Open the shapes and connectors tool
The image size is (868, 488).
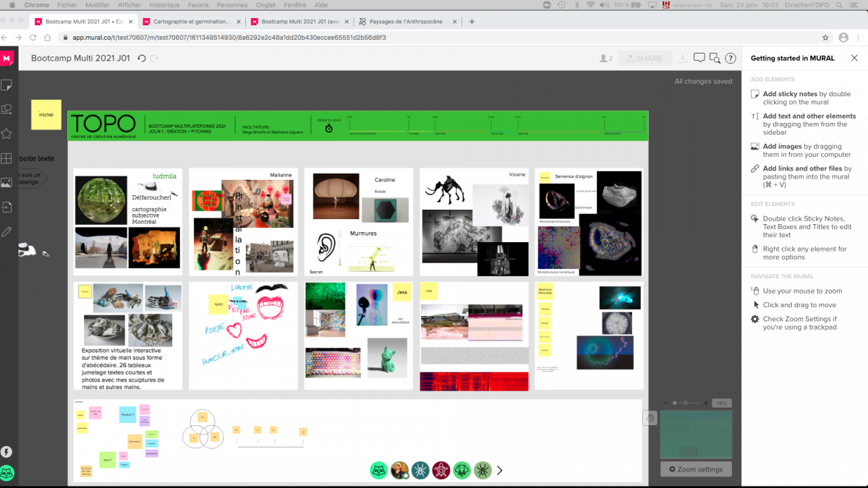pyautogui.click(x=7, y=109)
